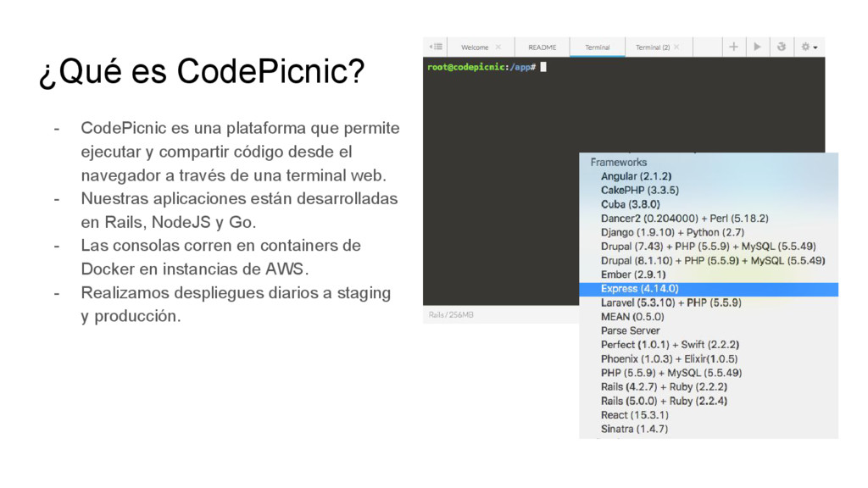Select Parse Server entry
Screen dimensions: 868x488
(x=630, y=331)
